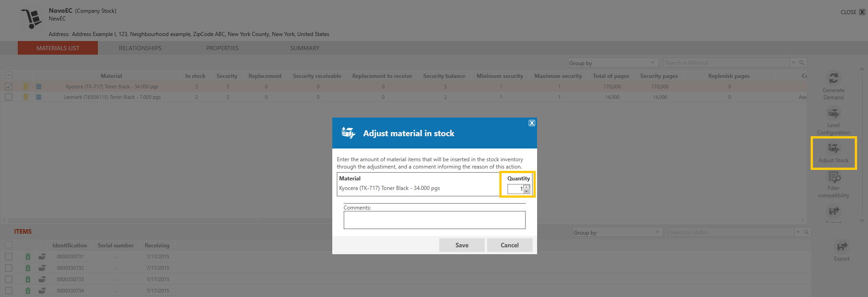Click list icon on the Lexmark toner row

pos(39,97)
